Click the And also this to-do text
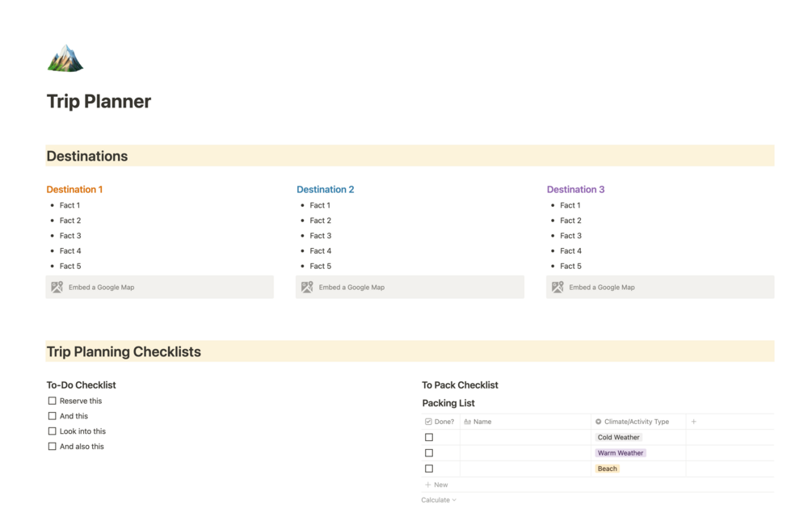812x517 pixels. coord(82,446)
